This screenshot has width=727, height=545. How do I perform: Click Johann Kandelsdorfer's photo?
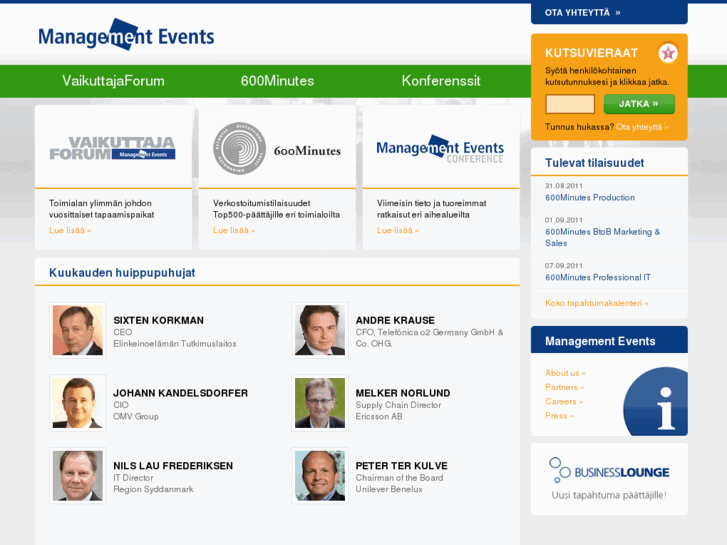[77, 403]
